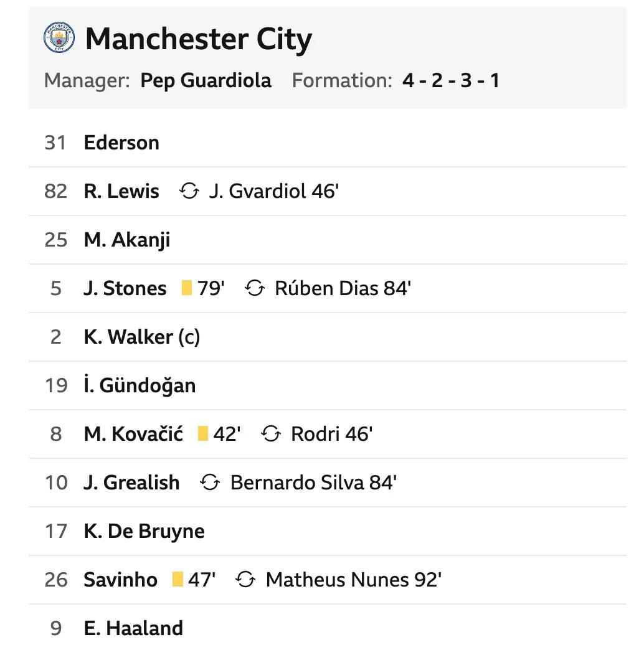The width and height of the screenshot is (644, 670).
Task: Click substitute Rúben Dias 84'
Action: coord(343,288)
